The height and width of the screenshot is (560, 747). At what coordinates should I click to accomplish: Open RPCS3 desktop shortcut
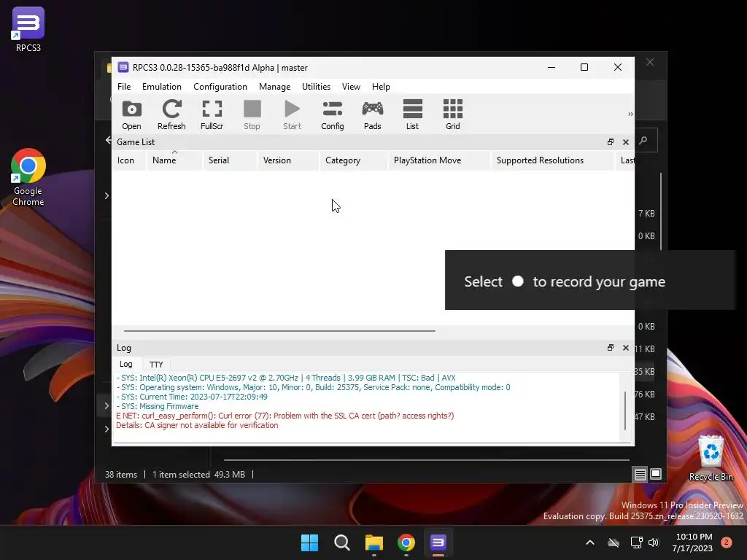(28, 29)
